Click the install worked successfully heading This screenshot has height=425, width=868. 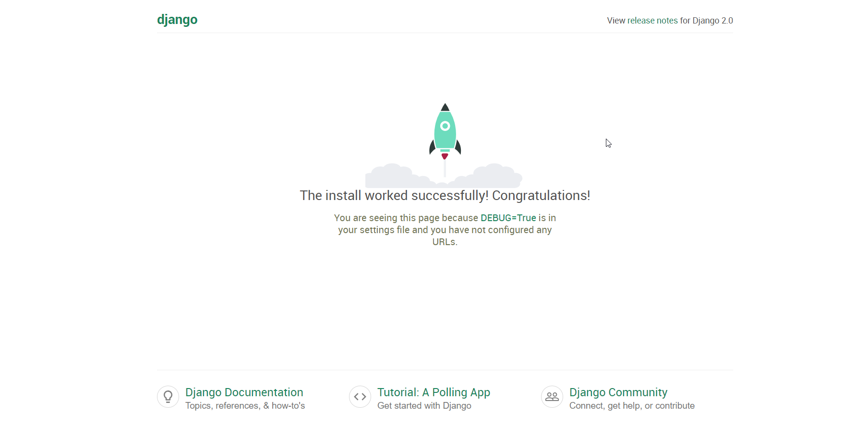[445, 196]
